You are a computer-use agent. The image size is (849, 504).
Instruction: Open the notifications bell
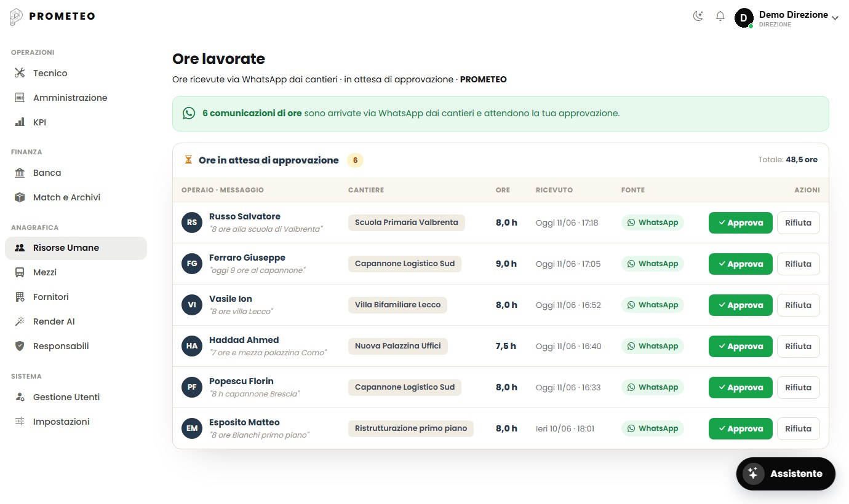[720, 17]
